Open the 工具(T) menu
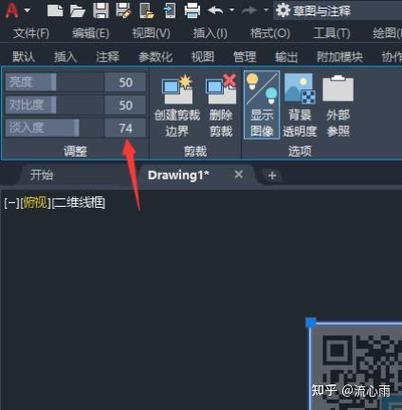Screen dimensions: 402x410 [331, 33]
